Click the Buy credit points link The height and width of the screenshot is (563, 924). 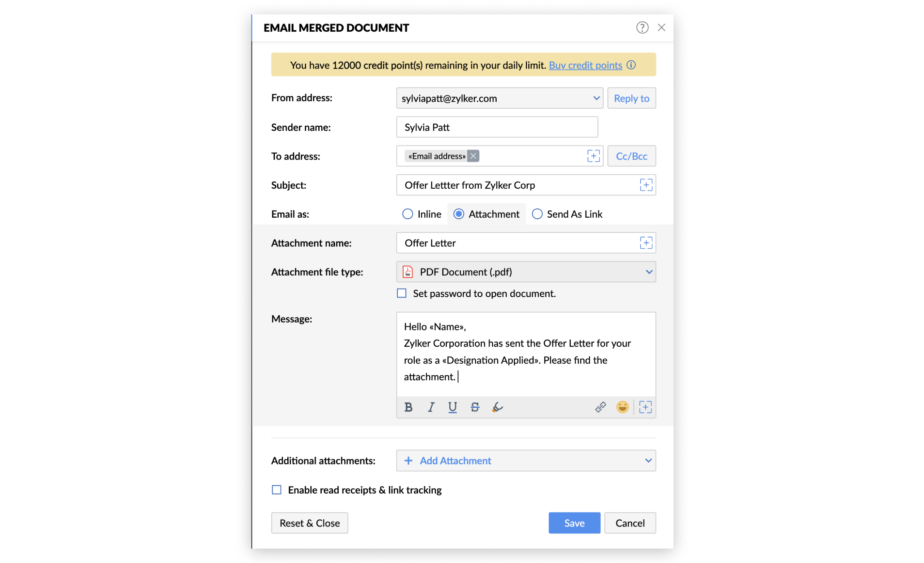coord(585,65)
